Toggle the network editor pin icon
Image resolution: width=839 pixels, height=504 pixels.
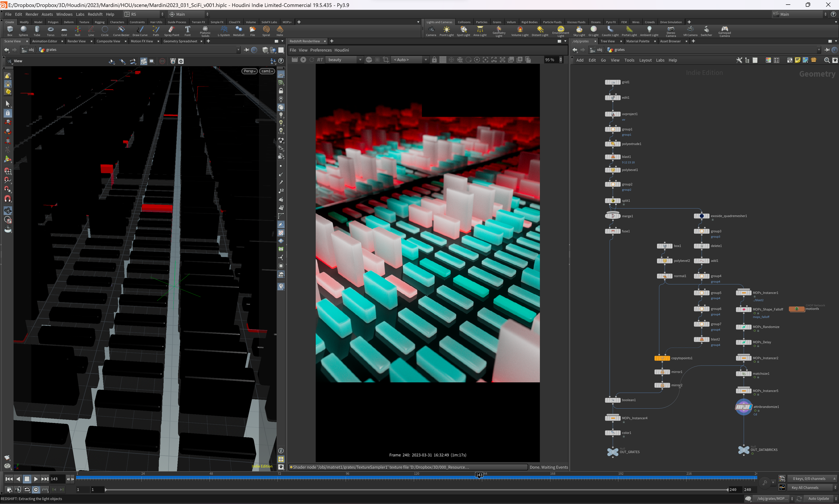point(827,50)
